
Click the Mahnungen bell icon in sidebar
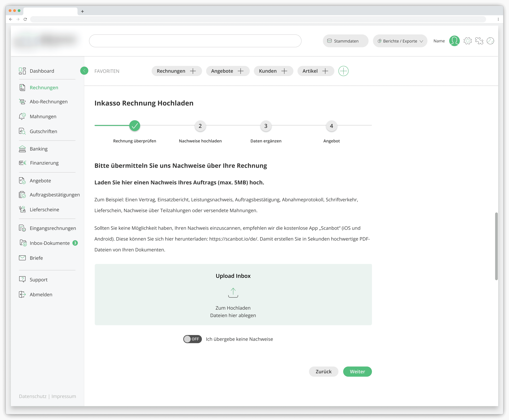(22, 116)
